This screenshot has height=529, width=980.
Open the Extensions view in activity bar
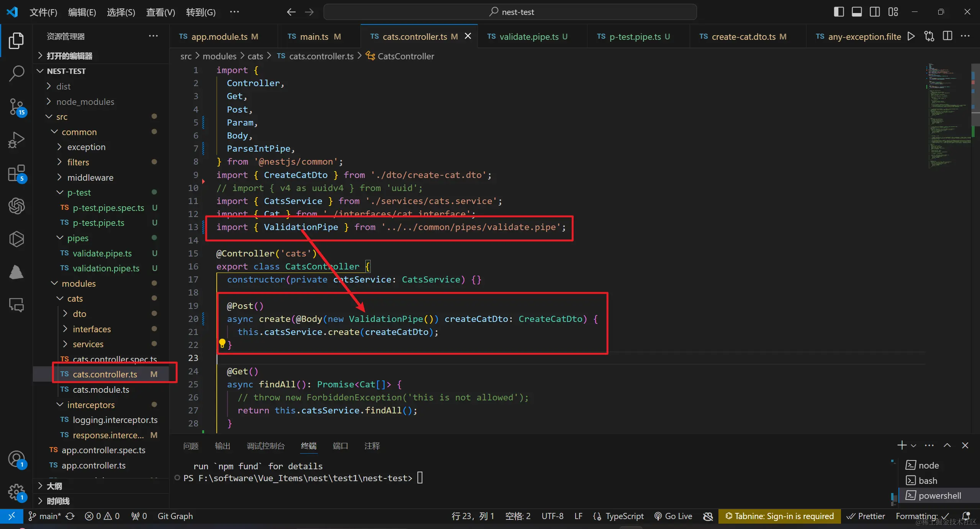pyautogui.click(x=16, y=173)
